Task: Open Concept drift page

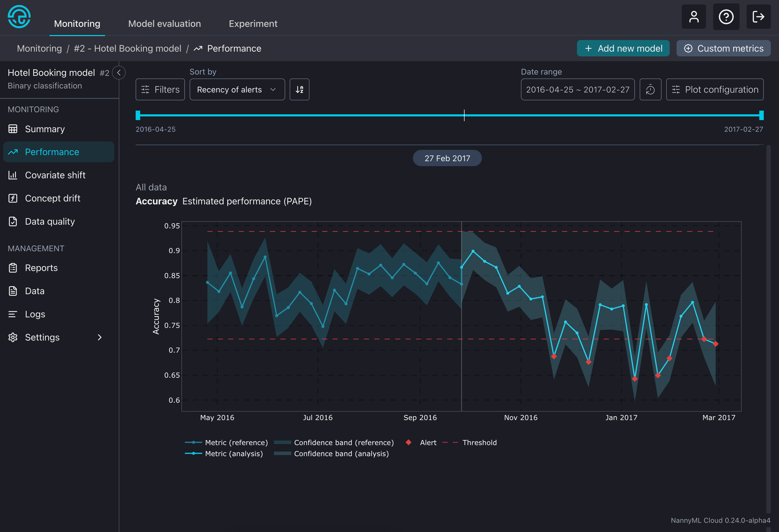Action: 52,198
